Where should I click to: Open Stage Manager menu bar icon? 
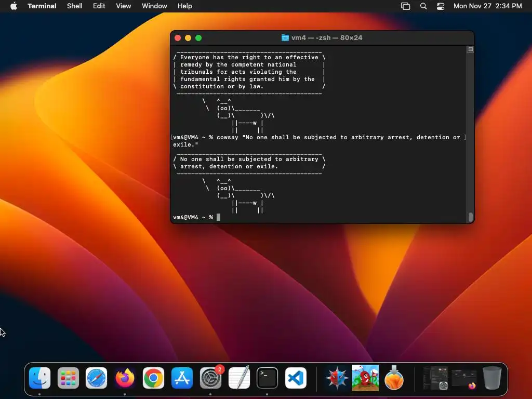pos(405,6)
